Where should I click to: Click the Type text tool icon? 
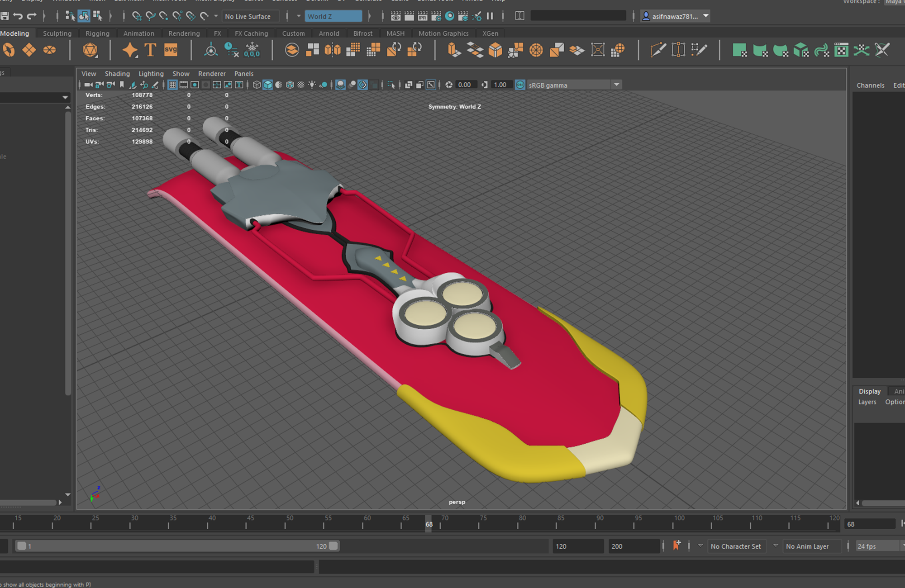[150, 50]
